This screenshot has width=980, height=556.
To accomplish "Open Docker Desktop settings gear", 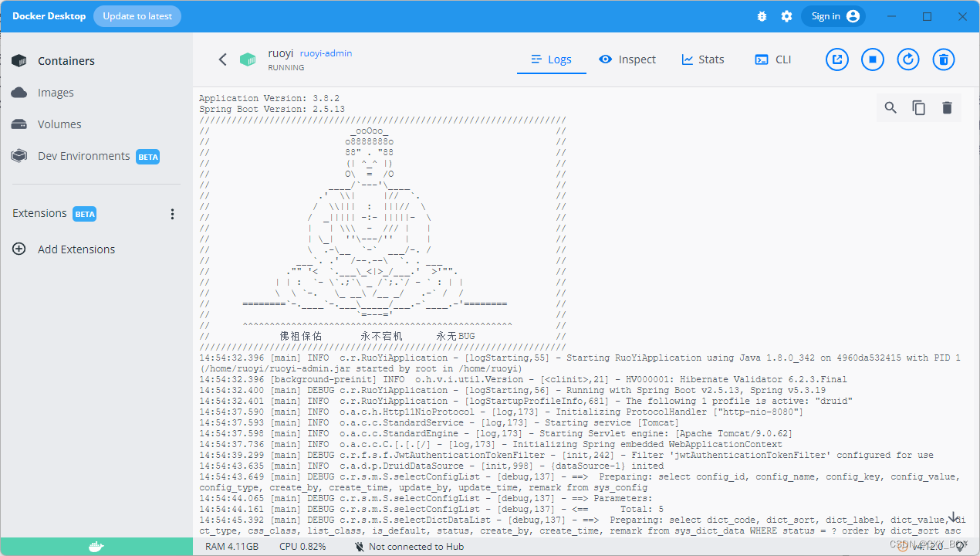I will coord(786,16).
